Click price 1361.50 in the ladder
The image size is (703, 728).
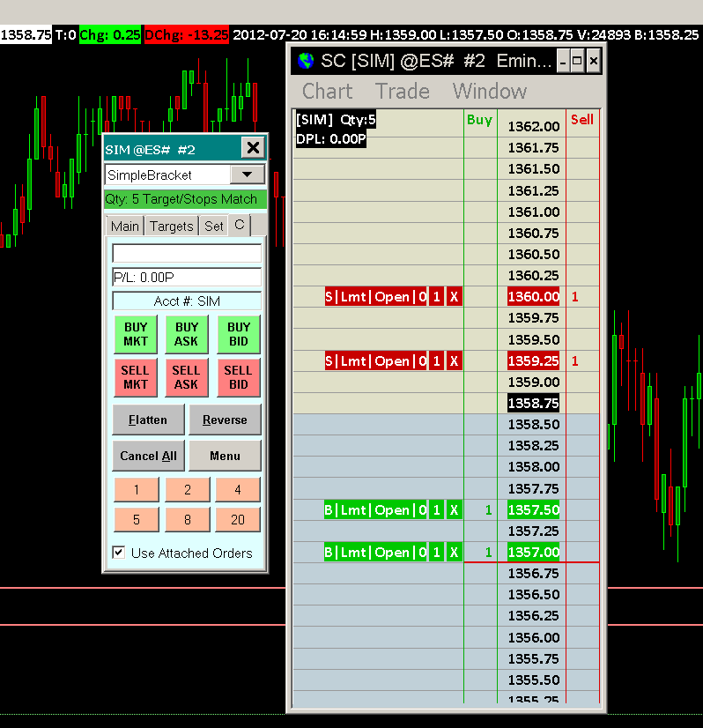click(x=533, y=168)
